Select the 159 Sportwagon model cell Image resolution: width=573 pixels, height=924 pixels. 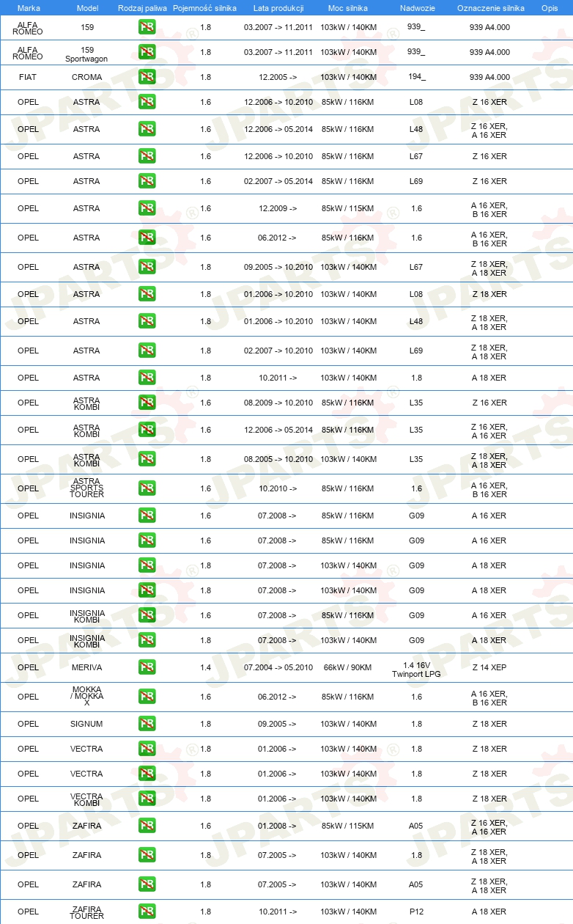tap(87, 54)
